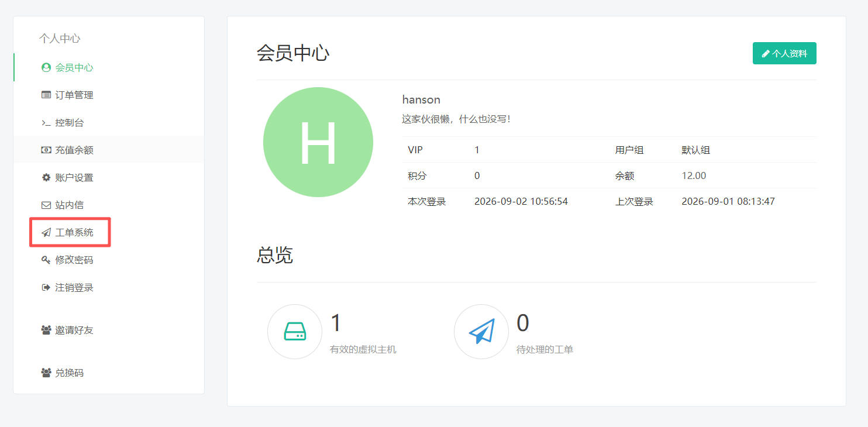The image size is (868, 427).
Task: Click the green server icon in 总览
Action: coord(295,332)
